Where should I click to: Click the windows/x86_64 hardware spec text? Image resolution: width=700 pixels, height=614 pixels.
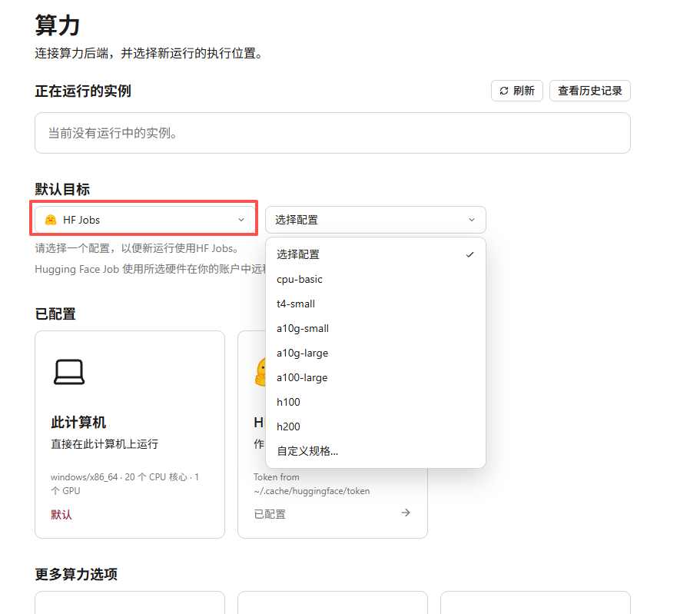click(x=124, y=484)
